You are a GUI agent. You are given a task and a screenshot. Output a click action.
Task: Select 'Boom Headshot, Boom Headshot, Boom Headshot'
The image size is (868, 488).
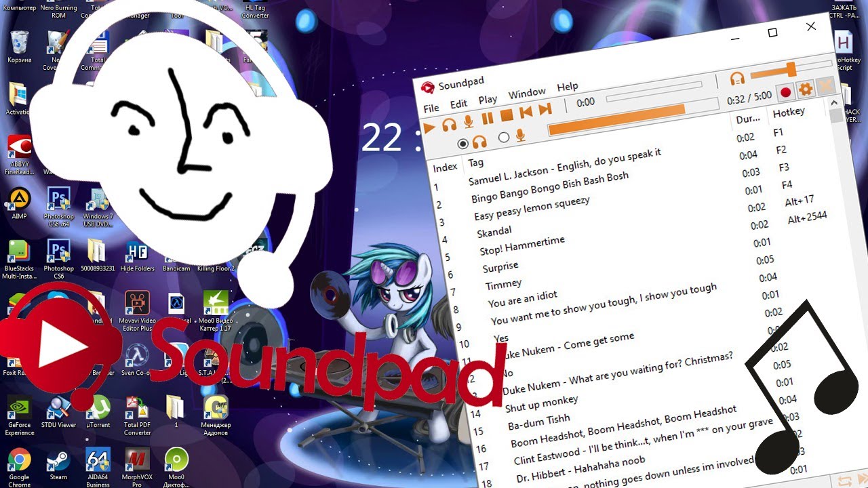click(624, 426)
